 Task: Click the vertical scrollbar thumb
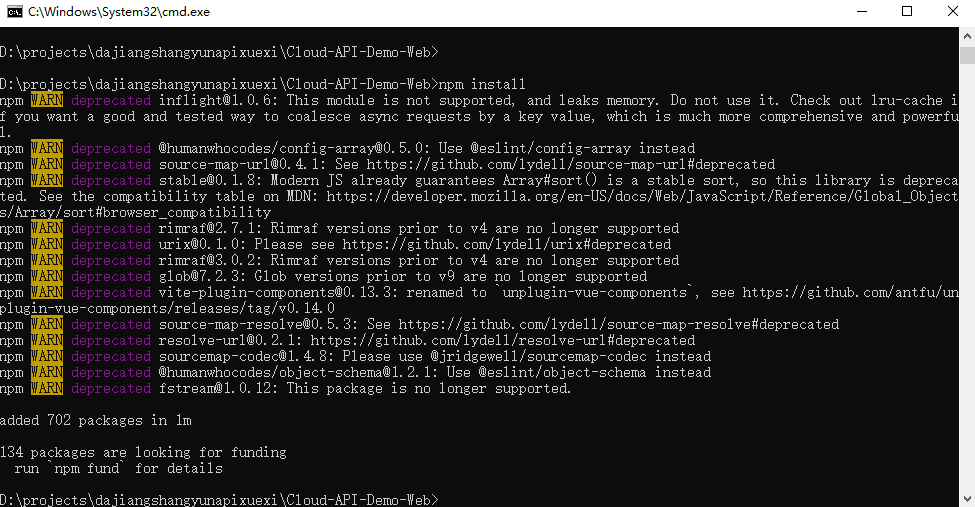[x=968, y=55]
